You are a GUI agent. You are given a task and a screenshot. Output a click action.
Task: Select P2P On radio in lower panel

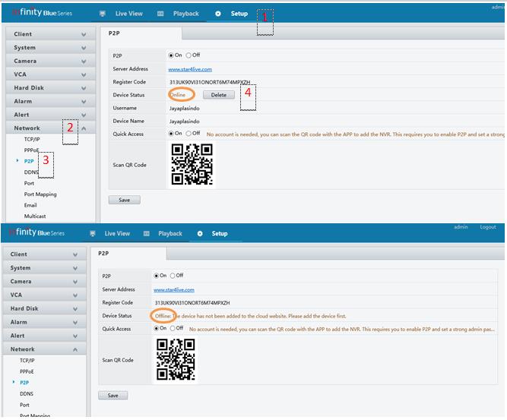(x=155, y=276)
